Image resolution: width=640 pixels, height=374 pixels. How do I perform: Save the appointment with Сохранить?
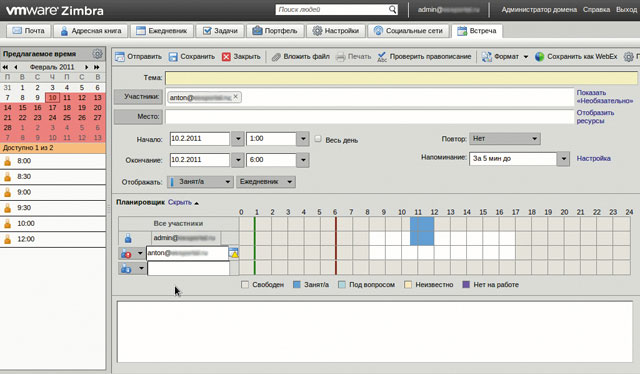(192, 57)
